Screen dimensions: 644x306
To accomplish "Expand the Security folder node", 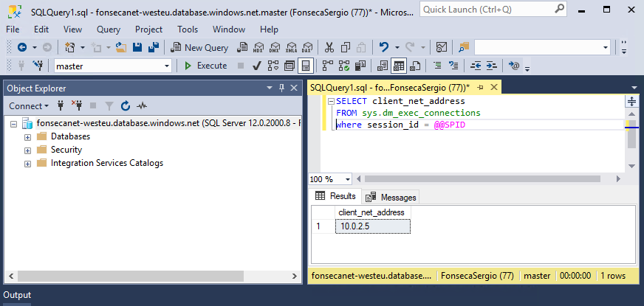I will click(27, 150).
